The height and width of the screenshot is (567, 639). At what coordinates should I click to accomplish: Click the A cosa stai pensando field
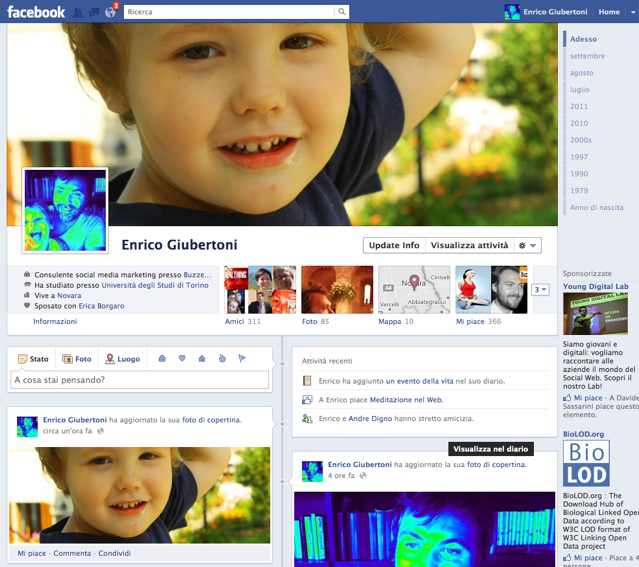tap(139, 380)
